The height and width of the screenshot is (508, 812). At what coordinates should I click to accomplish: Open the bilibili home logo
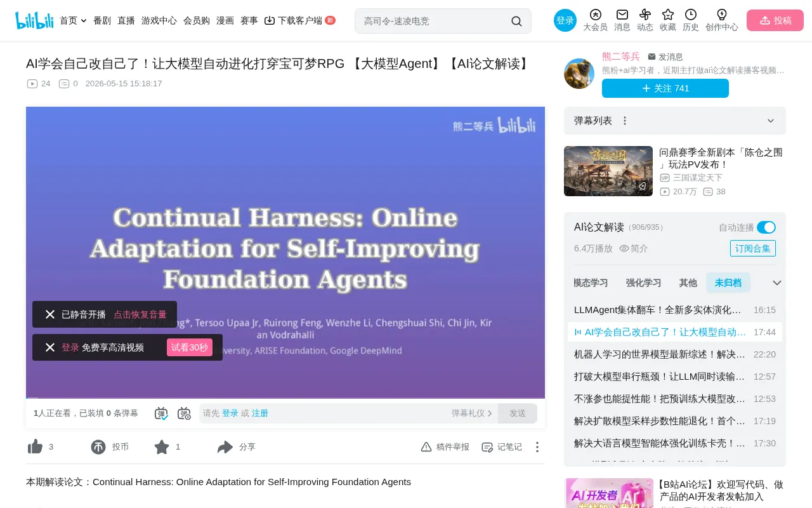point(34,20)
